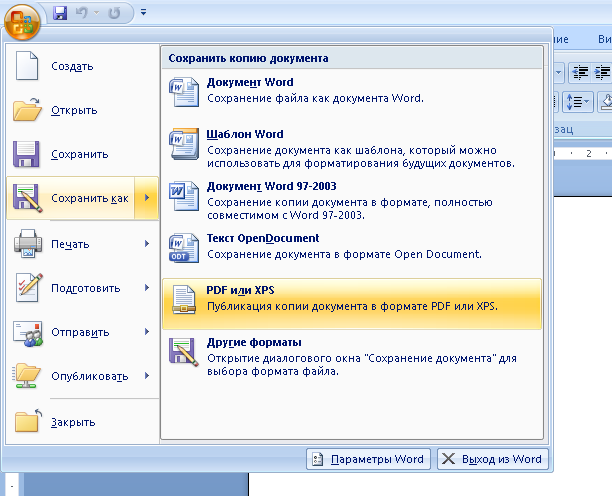This screenshot has height=496, width=612.
Task: Click the envelope-people icon for Отправить
Action: (27, 334)
